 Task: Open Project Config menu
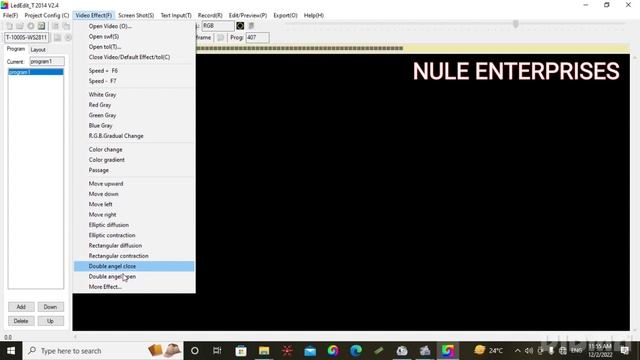47,15
